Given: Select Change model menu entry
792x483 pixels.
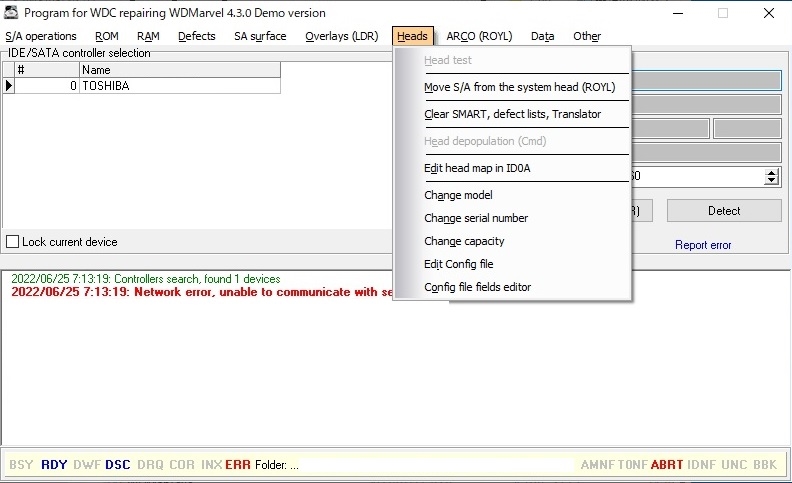Looking at the screenshot, I should pyautogui.click(x=458, y=195).
